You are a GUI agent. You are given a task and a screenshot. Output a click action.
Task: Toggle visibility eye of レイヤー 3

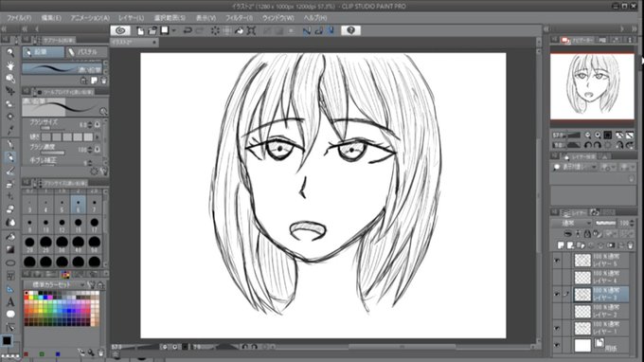coord(557,294)
